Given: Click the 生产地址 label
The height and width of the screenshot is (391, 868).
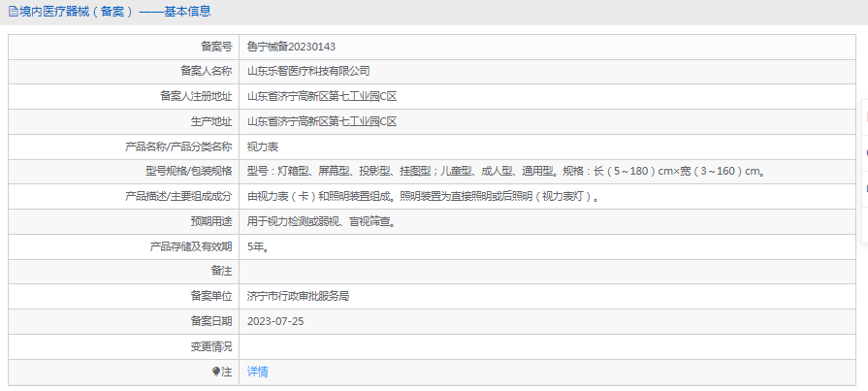Looking at the screenshot, I should coord(211,122).
